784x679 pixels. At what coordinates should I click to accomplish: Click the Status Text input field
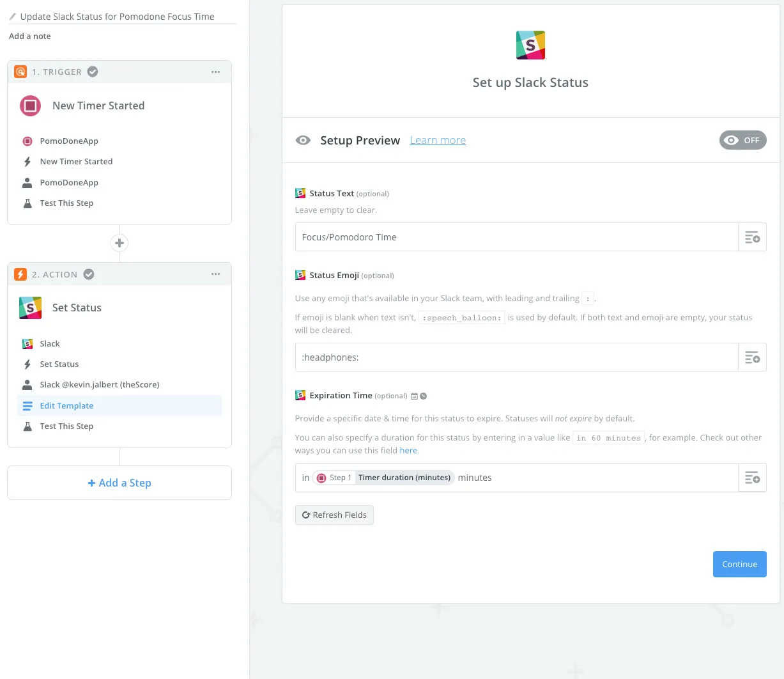tap(517, 237)
